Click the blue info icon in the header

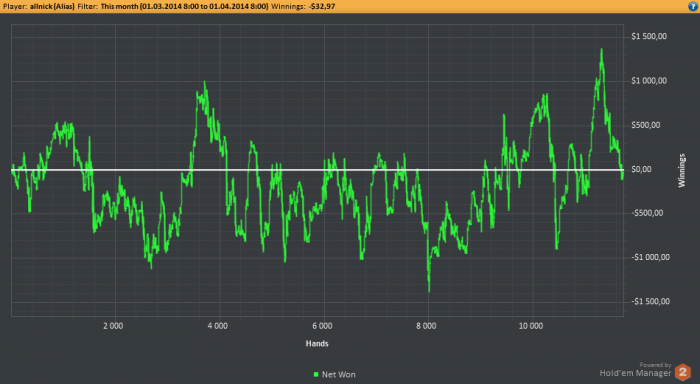pos(693,6)
